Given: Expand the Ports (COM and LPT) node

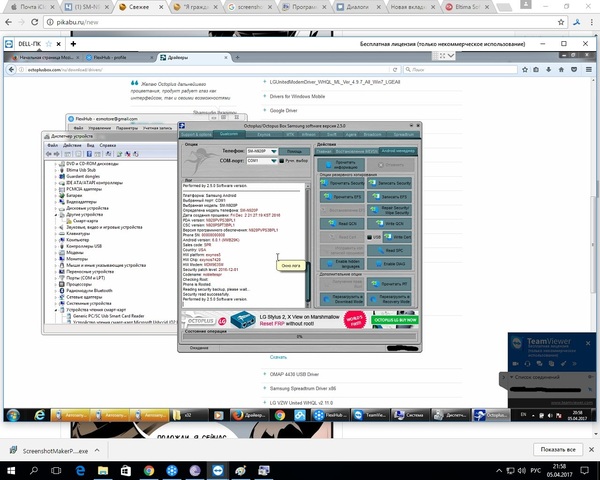Looking at the screenshot, I should click(55, 278).
